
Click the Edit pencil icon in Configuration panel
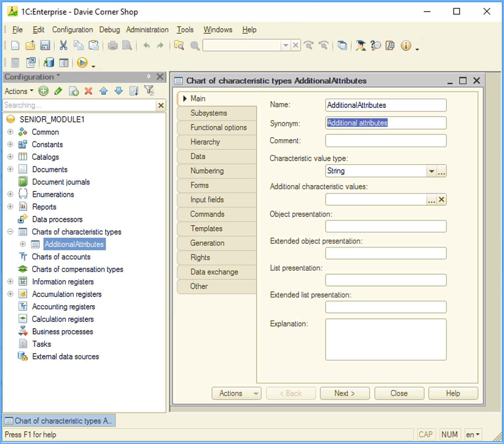58,91
